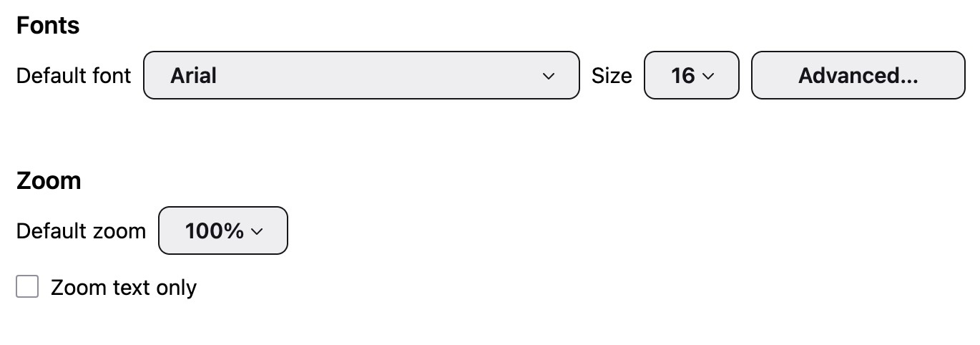Open the Advanced... fonts dialog

pyautogui.click(x=858, y=75)
